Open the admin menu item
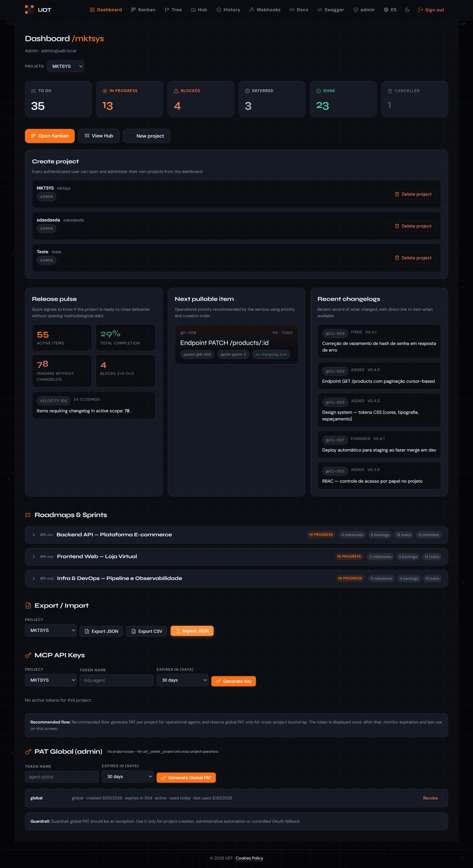 [x=364, y=10]
